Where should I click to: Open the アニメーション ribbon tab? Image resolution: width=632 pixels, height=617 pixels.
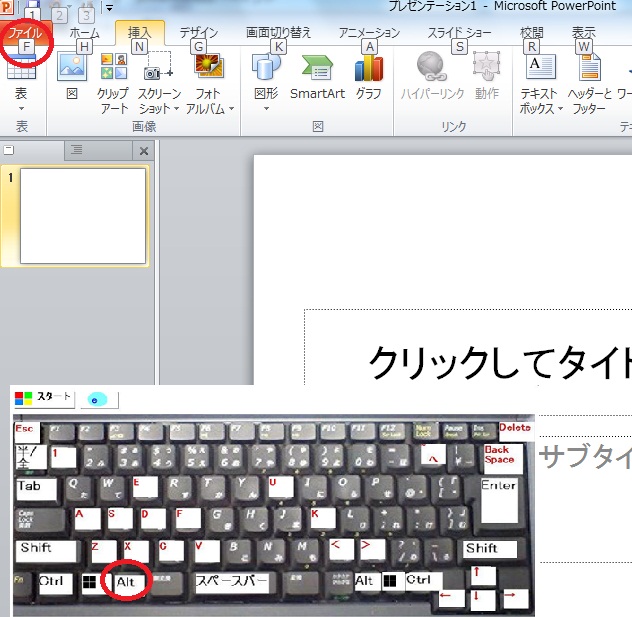click(x=369, y=33)
